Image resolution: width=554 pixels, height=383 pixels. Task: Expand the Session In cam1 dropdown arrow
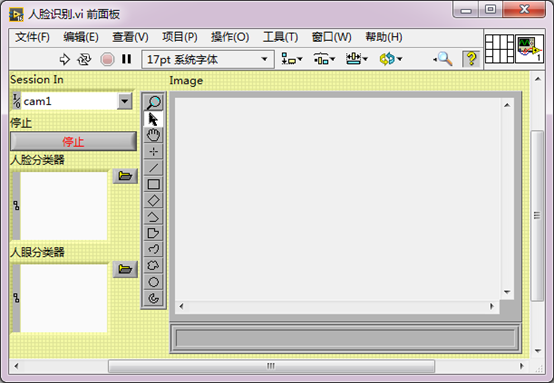point(124,101)
